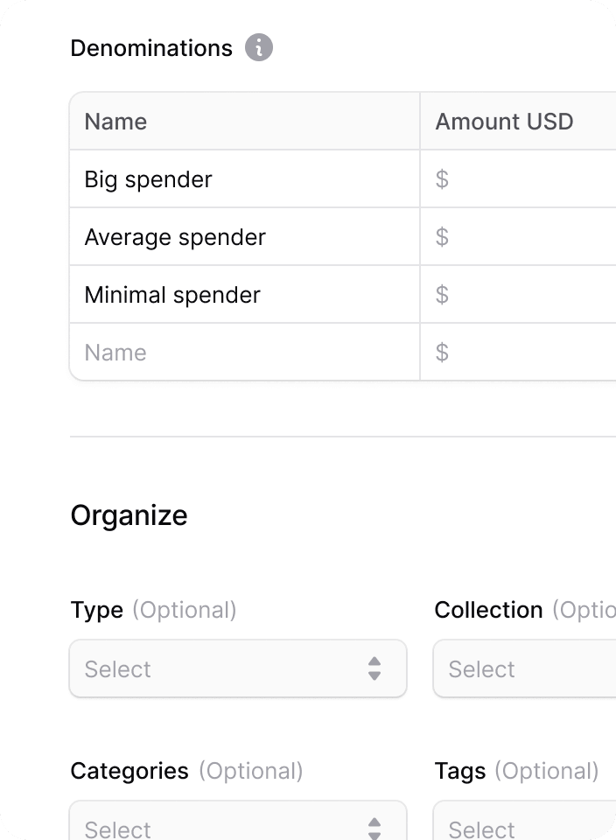Click the Tags field label
The height and width of the screenshot is (840, 616).
pyautogui.click(x=460, y=772)
